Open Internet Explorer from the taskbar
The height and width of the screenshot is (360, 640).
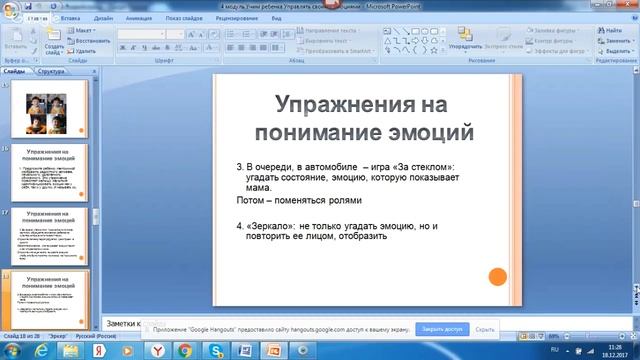coord(41,351)
